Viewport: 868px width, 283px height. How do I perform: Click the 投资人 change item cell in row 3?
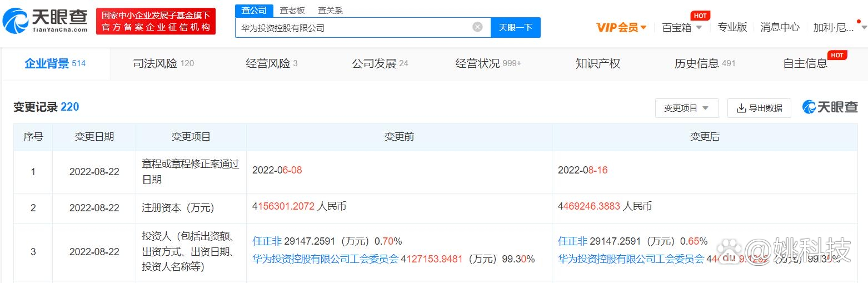tap(191, 252)
